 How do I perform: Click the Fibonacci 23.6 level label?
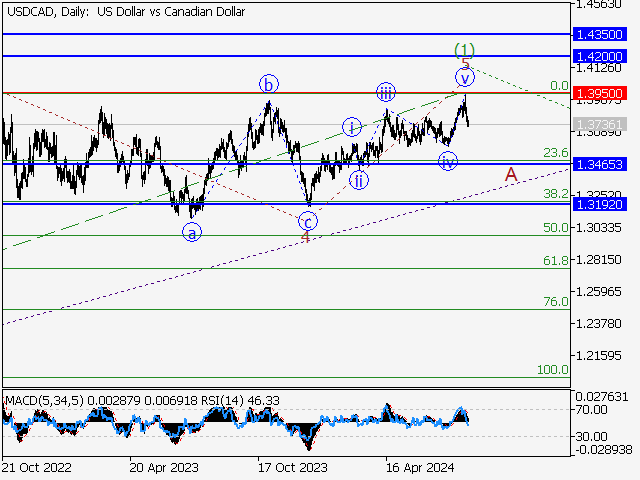(556, 153)
